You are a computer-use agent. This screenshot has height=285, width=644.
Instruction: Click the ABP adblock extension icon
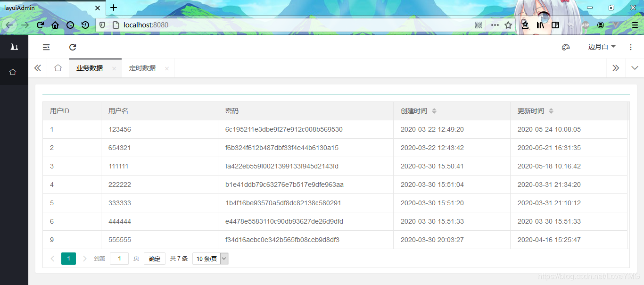(x=586, y=25)
